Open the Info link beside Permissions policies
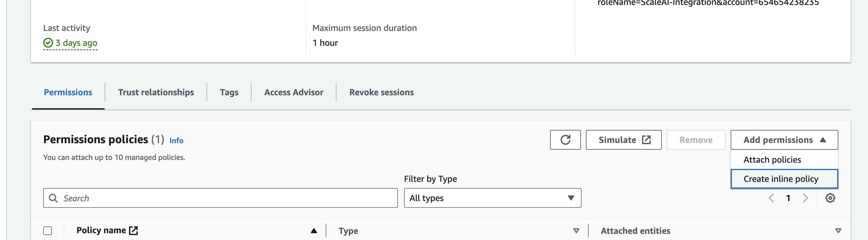The height and width of the screenshot is (240, 868). 176,141
